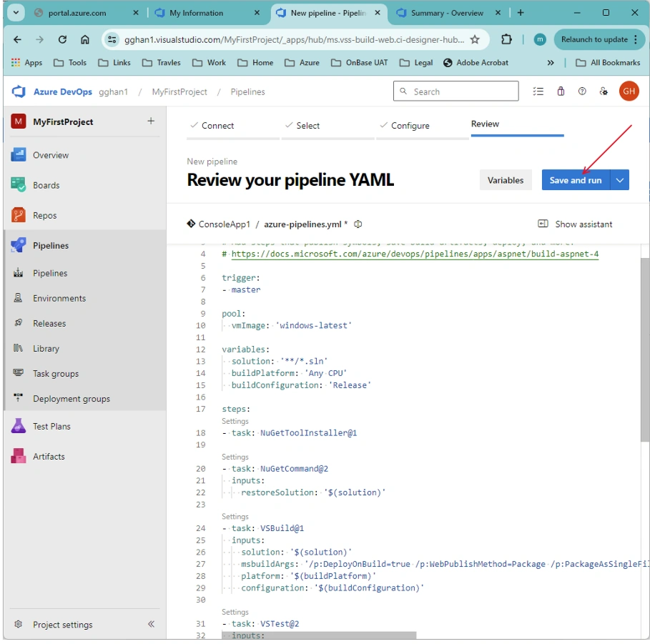Click the Save and run button
Screen dimensions: 650x644
[576, 180]
